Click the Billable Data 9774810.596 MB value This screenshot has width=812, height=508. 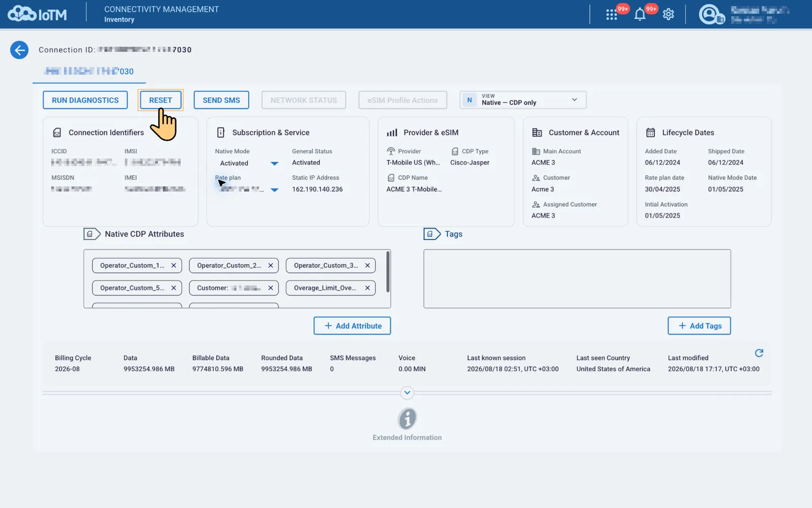(x=218, y=369)
